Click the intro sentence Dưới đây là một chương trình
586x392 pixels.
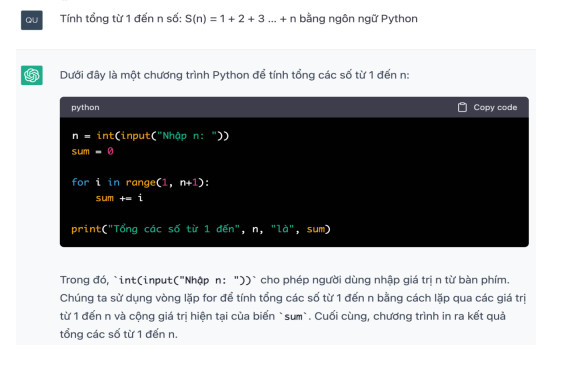[235, 75]
